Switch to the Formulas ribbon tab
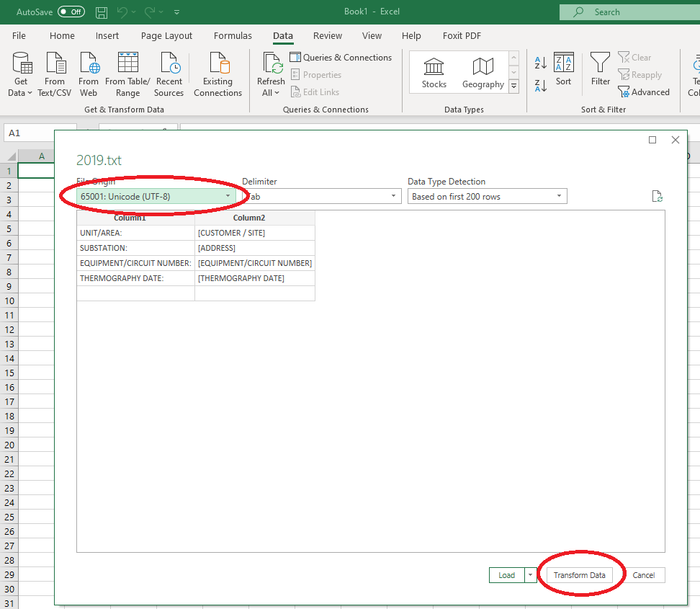The height and width of the screenshot is (609, 700). pos(233,35)
